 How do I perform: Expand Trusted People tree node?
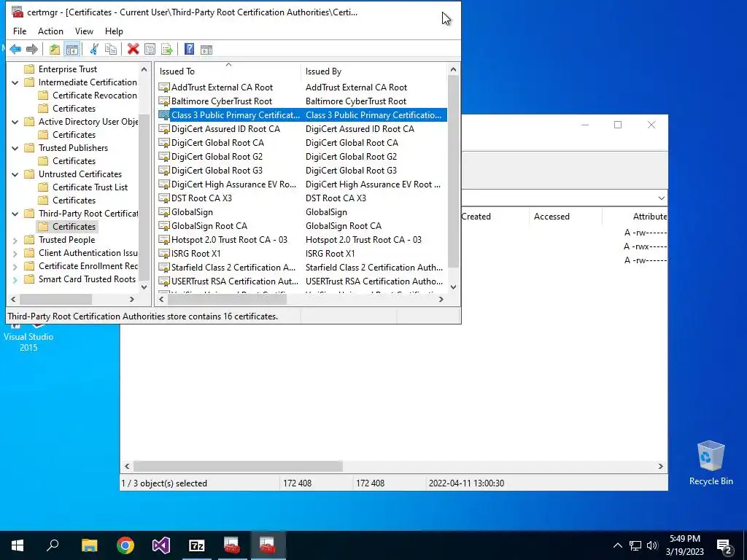click(15, 241)
